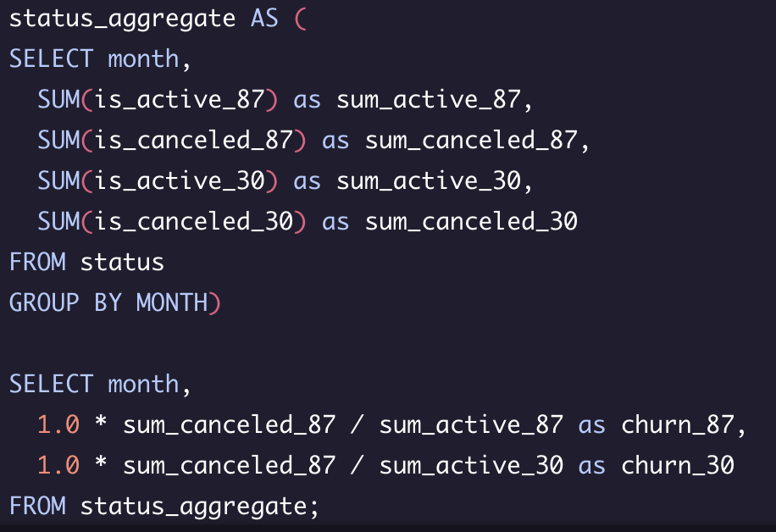This screenshot has height=532, width=776.
Task: Click the sum_active_30 alias in CTE
Action: (x=429, y=180)
